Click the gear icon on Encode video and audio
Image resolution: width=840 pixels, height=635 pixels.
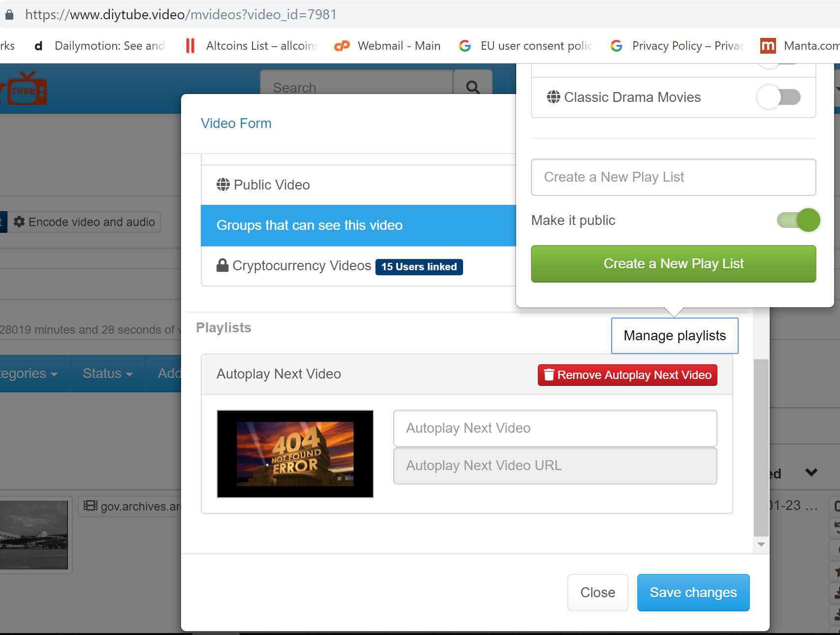[19, 222]
